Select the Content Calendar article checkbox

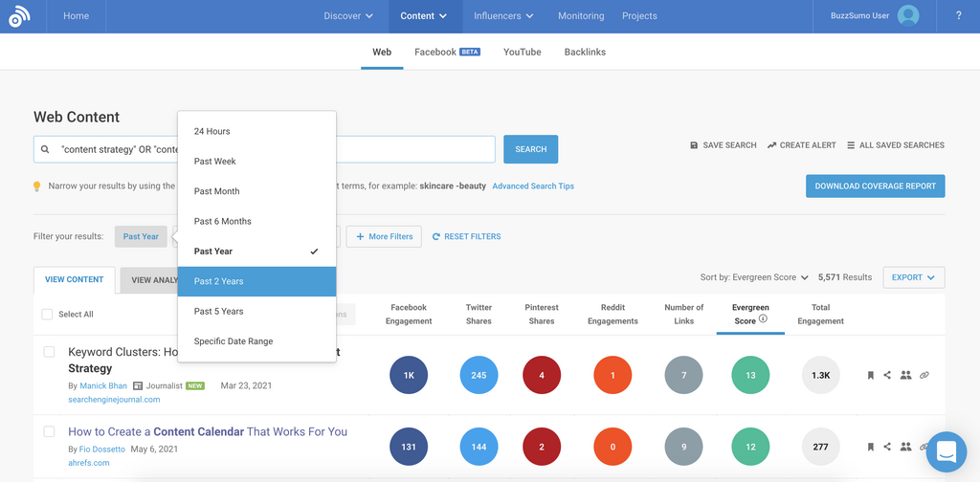click(50, 431)
